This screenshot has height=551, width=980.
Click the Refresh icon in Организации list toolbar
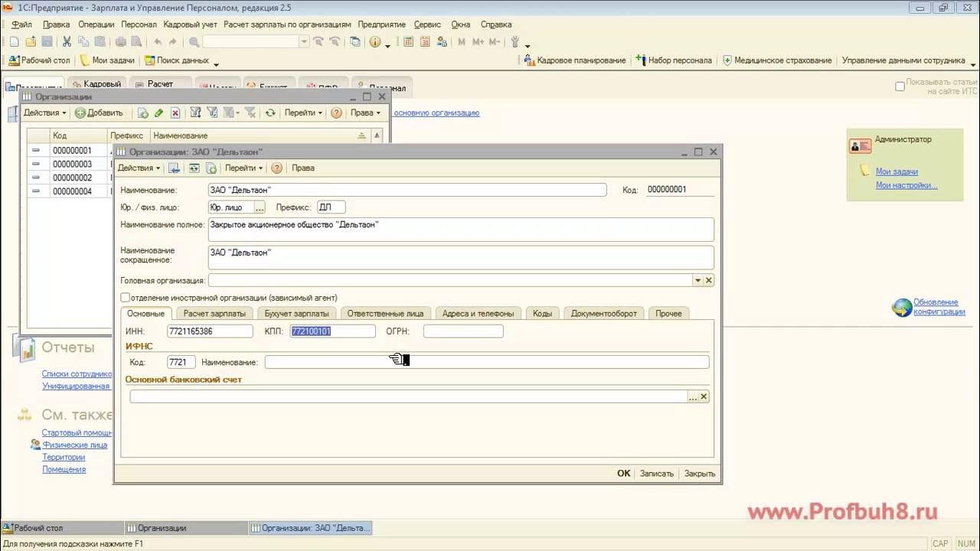pos(270,112)
